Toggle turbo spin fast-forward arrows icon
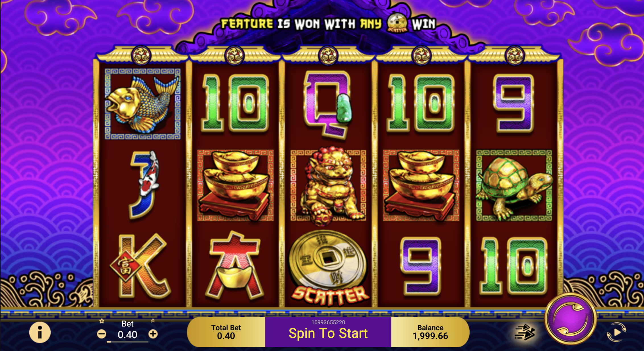The image size is (644, 351). tap(525, 332)
